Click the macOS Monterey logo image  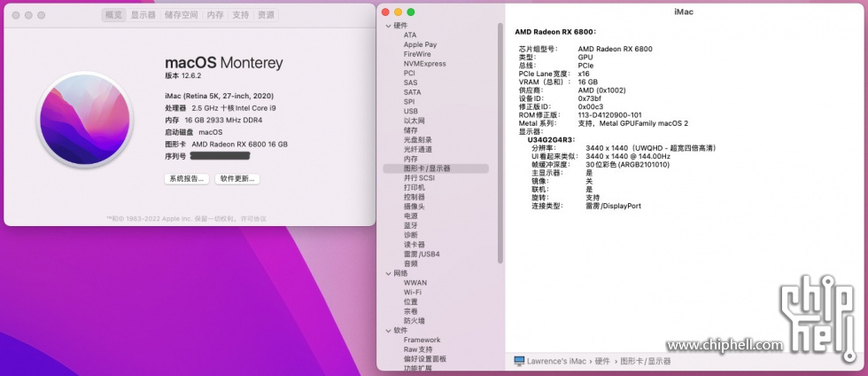click(x=85, y=120)
